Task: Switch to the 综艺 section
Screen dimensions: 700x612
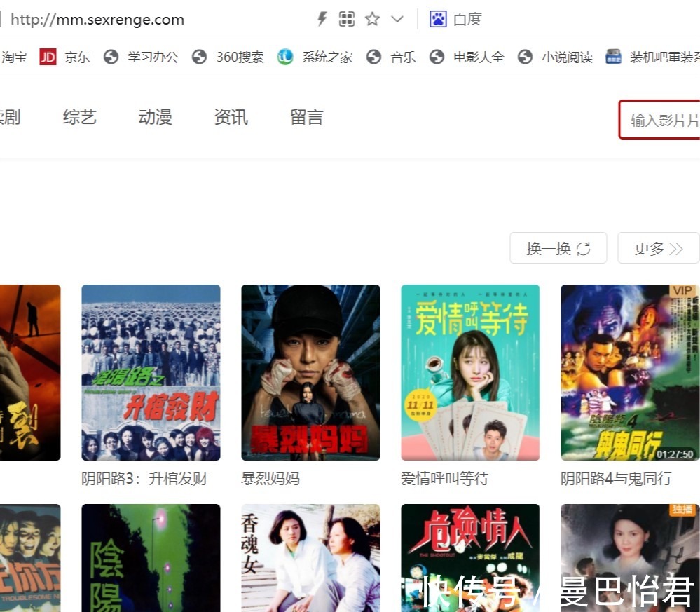Action: click(78, 117)
